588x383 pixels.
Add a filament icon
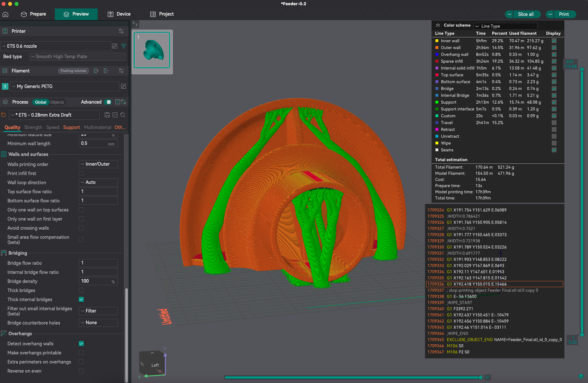[x=96, y=71]
